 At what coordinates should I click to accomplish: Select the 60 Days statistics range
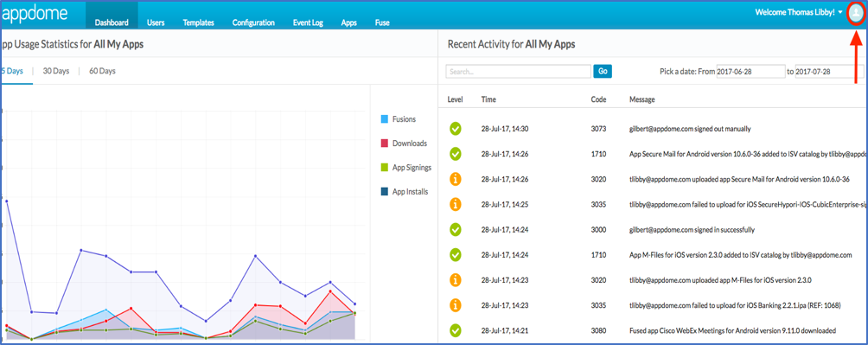(x=102, y=71)
